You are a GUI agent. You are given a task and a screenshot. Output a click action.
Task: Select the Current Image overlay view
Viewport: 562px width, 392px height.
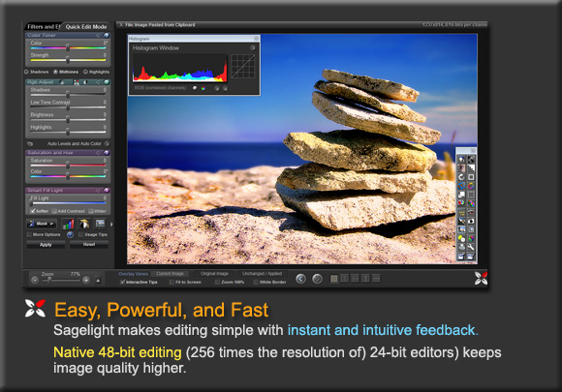point(170,274)
